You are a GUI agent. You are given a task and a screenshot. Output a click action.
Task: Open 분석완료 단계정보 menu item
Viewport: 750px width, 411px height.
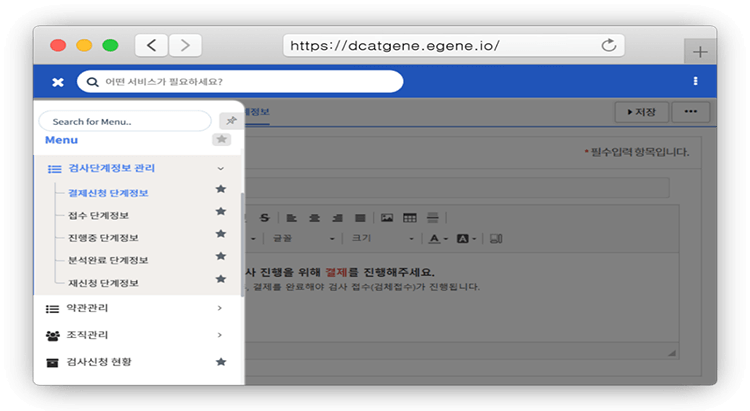(x=108, y=260)
